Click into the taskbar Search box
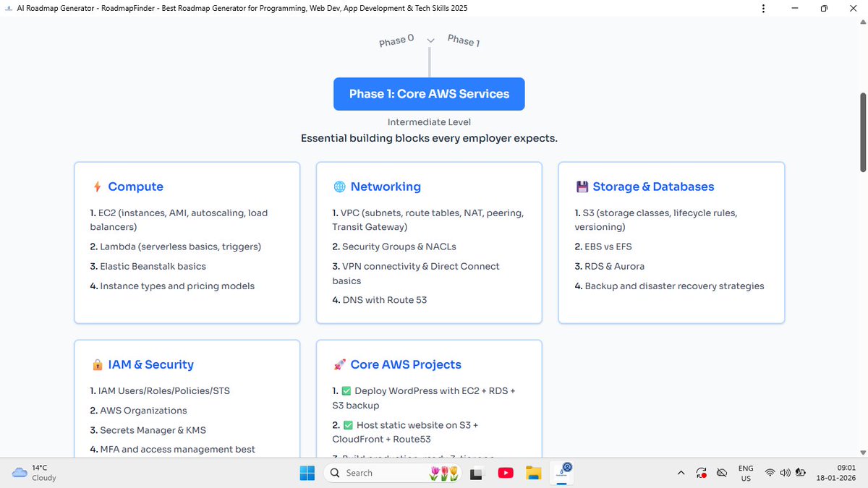 pos(393,473)
